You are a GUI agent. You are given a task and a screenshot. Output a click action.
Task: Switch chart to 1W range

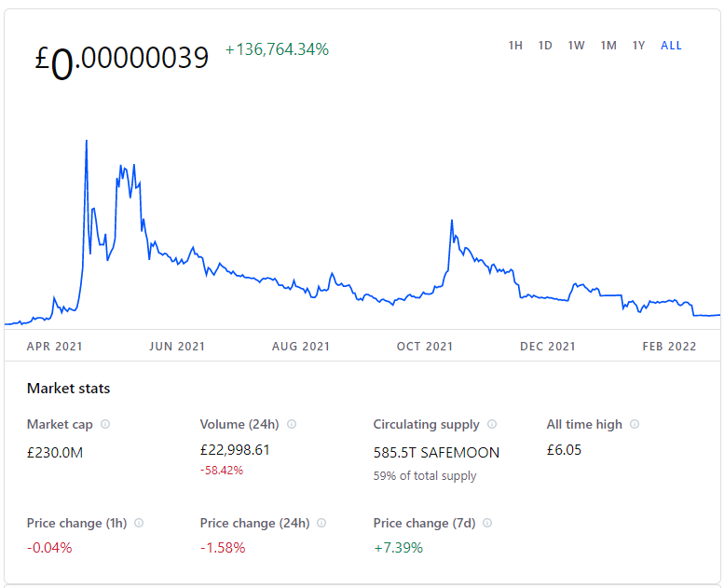coord(576,46)
